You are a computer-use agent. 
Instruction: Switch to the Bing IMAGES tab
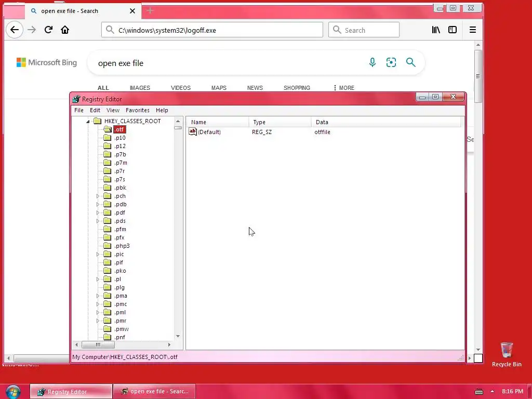(x=140, y=88)
